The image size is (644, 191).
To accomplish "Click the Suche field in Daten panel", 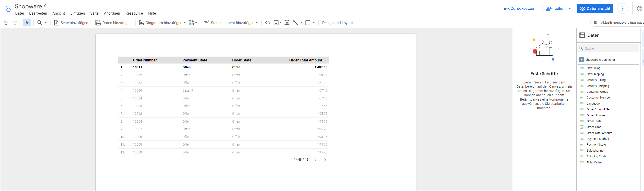I will tap(608, 48).
